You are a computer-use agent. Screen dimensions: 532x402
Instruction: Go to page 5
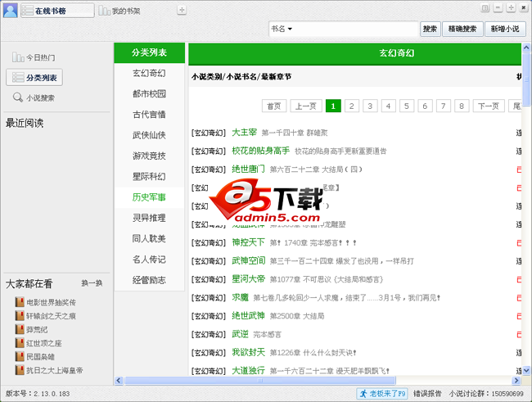[x=407, y=106]
